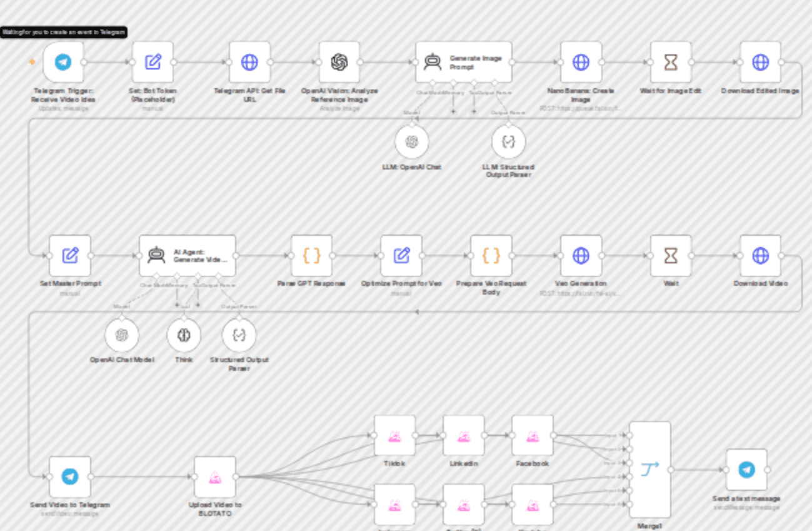Select the Telegram Trigger: Receive Video Idea node

[63, 62]
